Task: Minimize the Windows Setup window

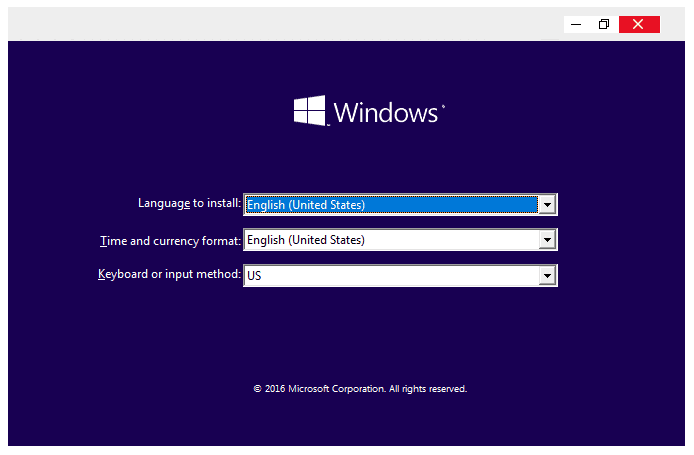Action: [576, 24]
